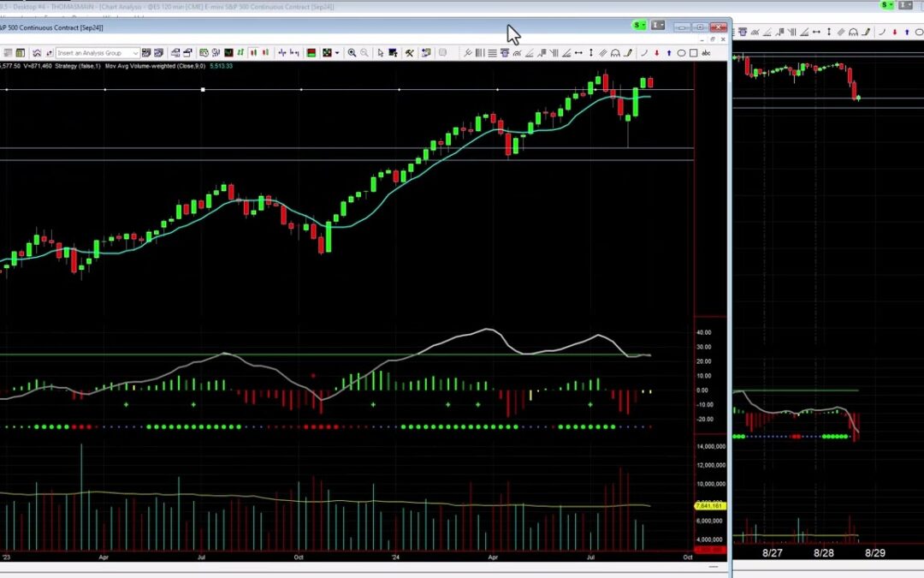
Task: Select the abc text tool
Action: tap(706, 53)
